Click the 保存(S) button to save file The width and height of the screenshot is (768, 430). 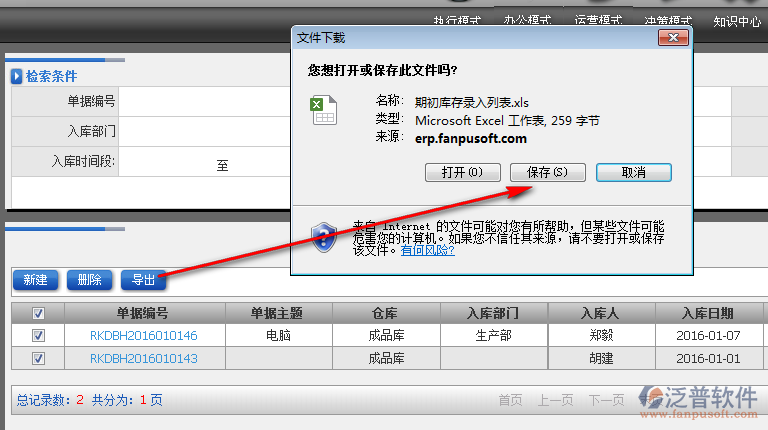pos(547,172)
